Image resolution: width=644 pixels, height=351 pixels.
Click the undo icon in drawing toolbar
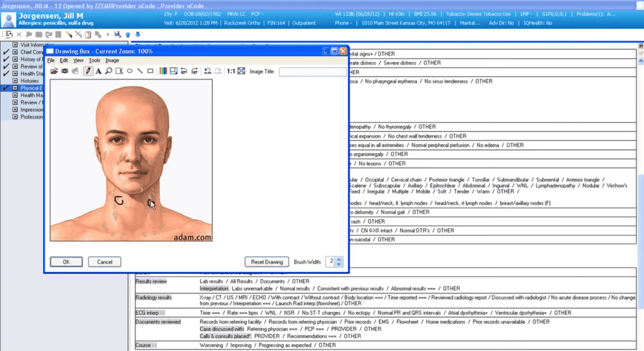coord(207,71)
